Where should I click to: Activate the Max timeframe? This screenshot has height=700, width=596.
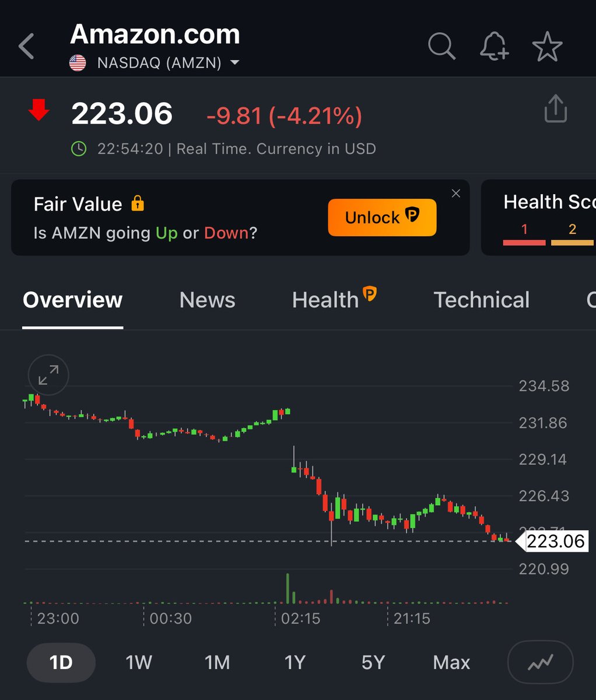coord(451,662)
